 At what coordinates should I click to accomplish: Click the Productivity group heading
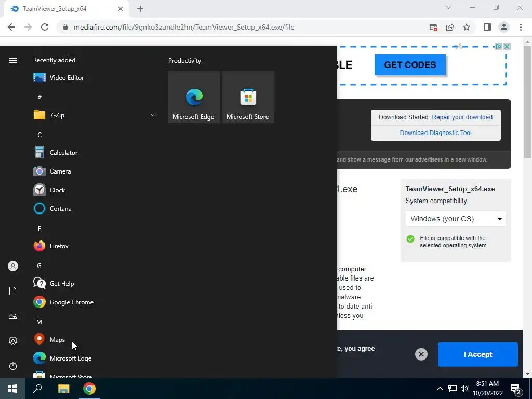tap(184, 61)
